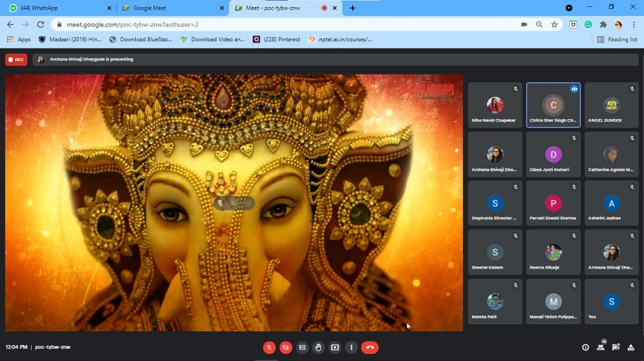Open Chrome three-dot menu
Image resolution: width=644 pixels, height=361 pixels.
[x=634, y=24]
